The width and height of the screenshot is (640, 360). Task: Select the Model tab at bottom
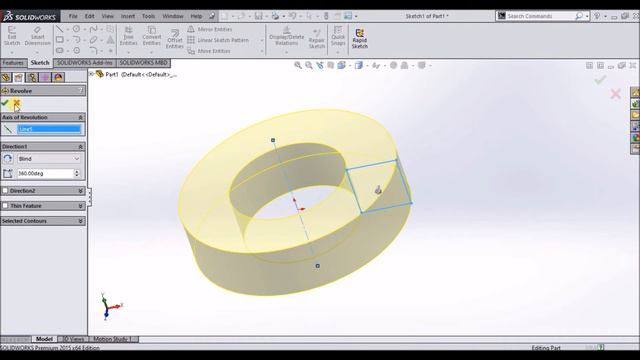44,339
